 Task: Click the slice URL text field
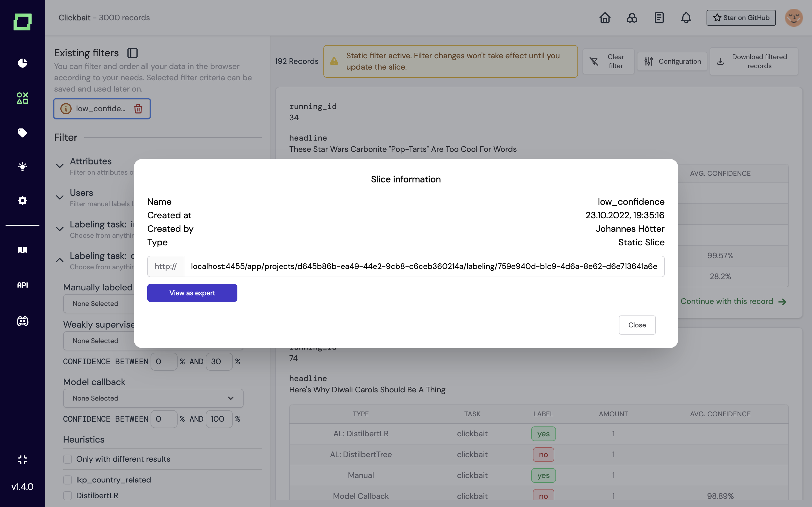point(424,266)
